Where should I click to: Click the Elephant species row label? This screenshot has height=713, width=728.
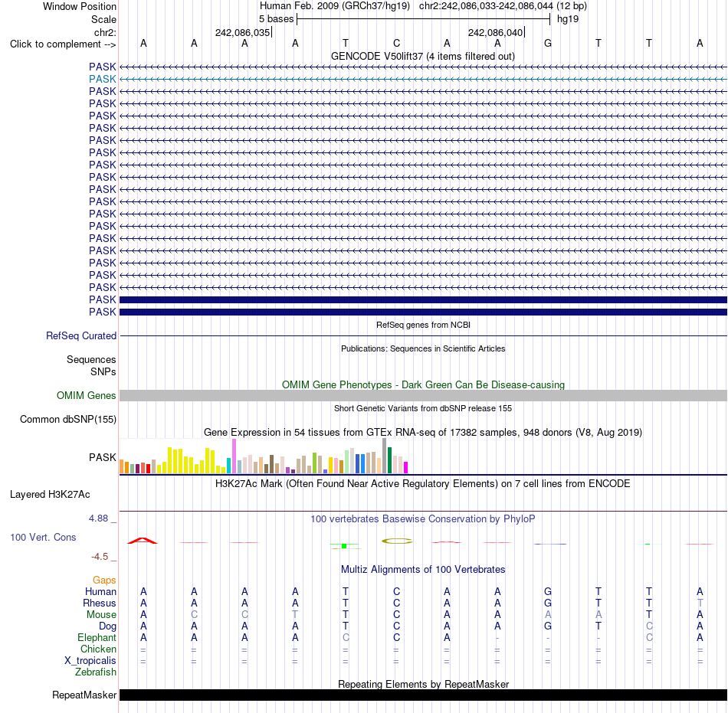(97, 638)
